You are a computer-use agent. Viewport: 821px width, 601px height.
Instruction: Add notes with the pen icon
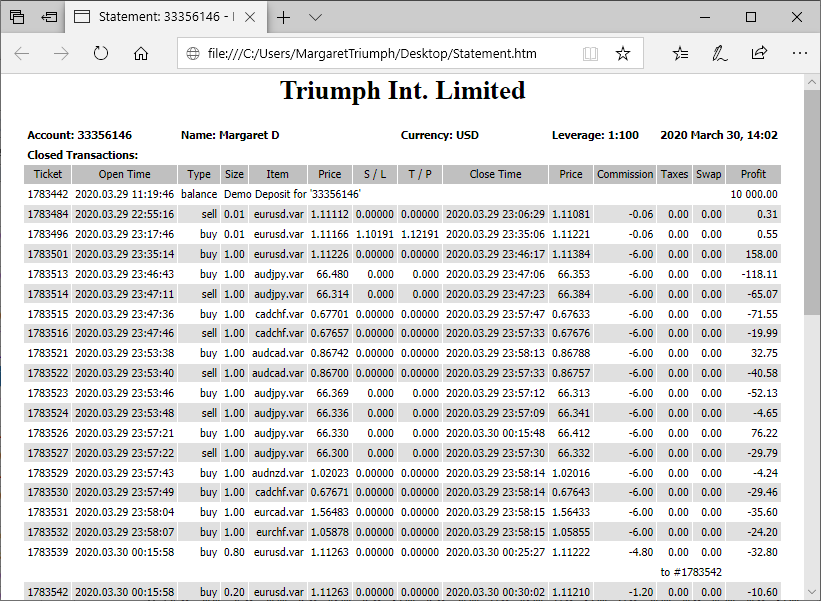click(x=719, y=53)
